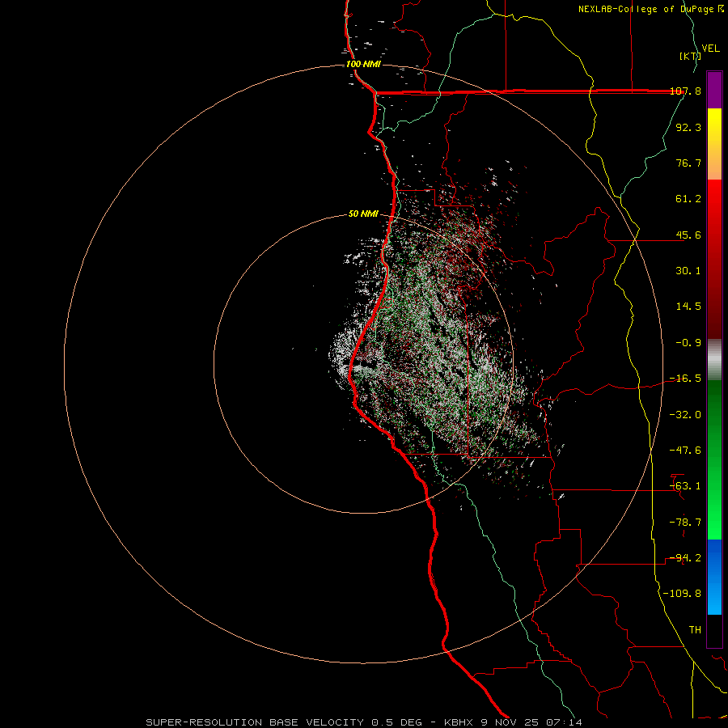Screen dimensions: 728x728
Task: Click the -32.0 velocity scale value
Action: (x=685, y=415)
